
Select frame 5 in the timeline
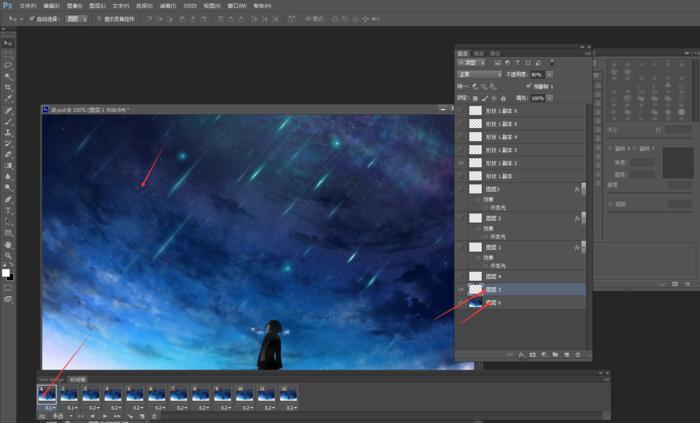(x=135, y=394)
